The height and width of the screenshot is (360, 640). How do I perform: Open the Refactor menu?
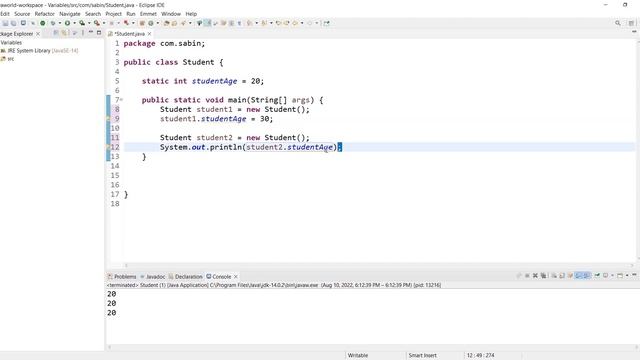tap(44, 14)
